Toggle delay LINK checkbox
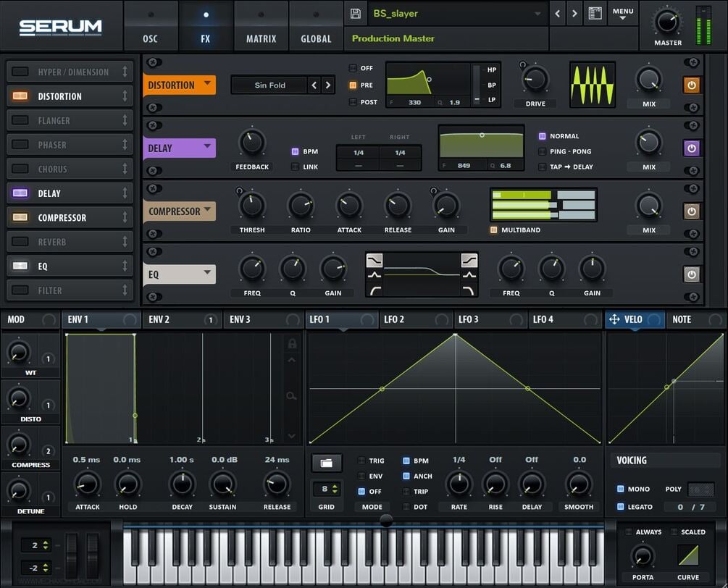Screen dimensions: 728x588 click(295, 167)
